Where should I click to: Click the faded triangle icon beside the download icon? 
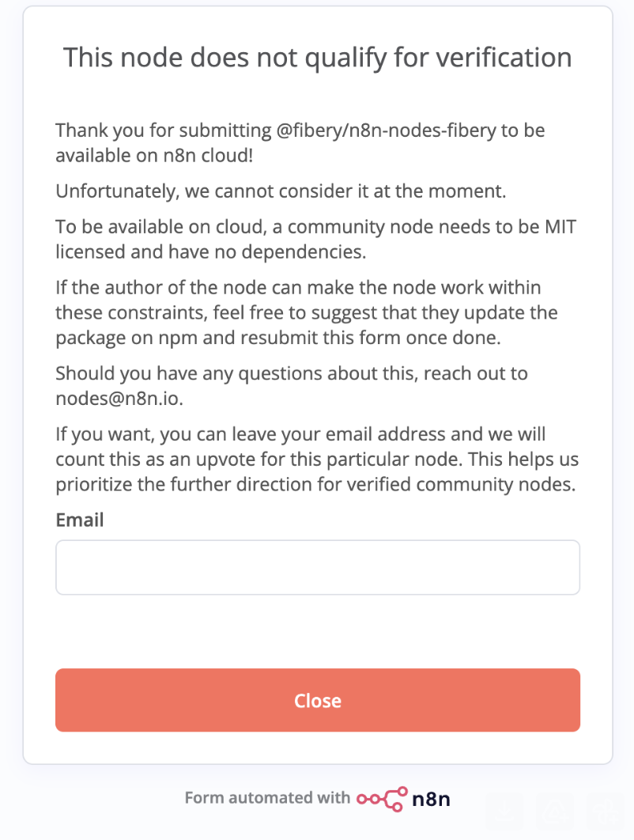[556, 809]
